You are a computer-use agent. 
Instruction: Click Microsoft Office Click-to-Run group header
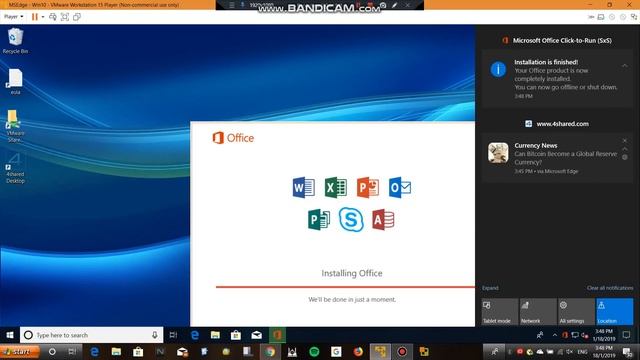(x=557, y=40)
